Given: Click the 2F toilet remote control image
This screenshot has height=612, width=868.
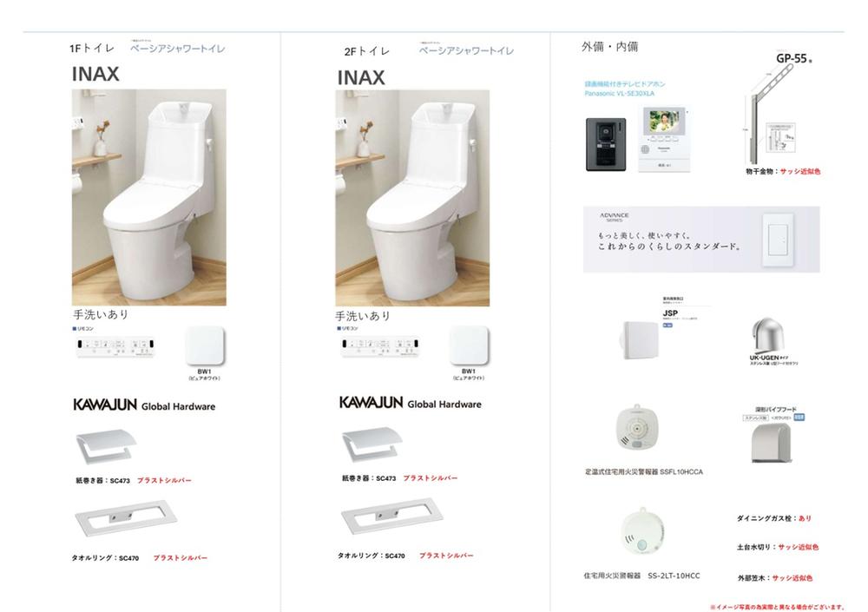Looking at the screenshot, I should [380, 346].
